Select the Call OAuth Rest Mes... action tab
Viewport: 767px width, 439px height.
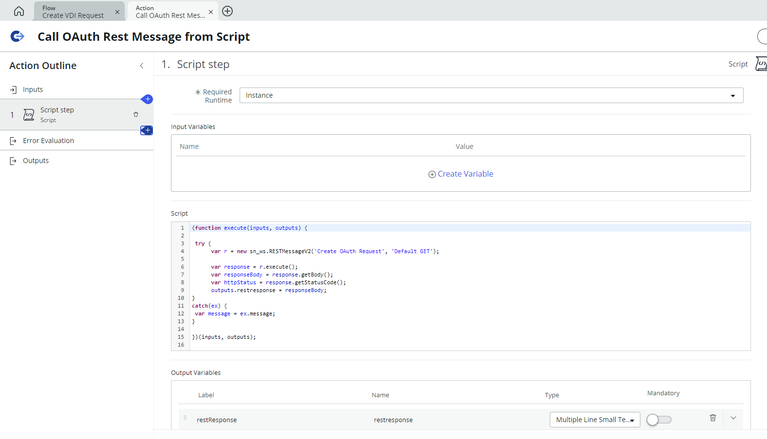[170, 11]
